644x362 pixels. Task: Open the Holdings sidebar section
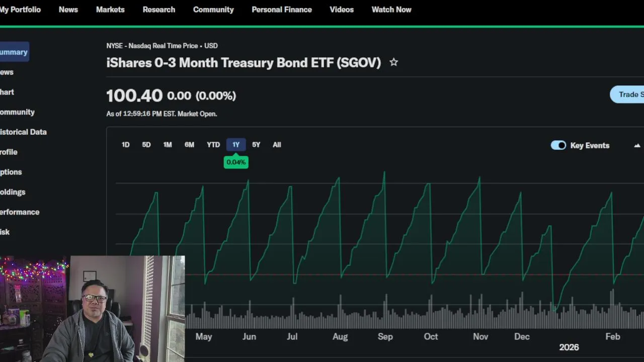click(13, 192)
